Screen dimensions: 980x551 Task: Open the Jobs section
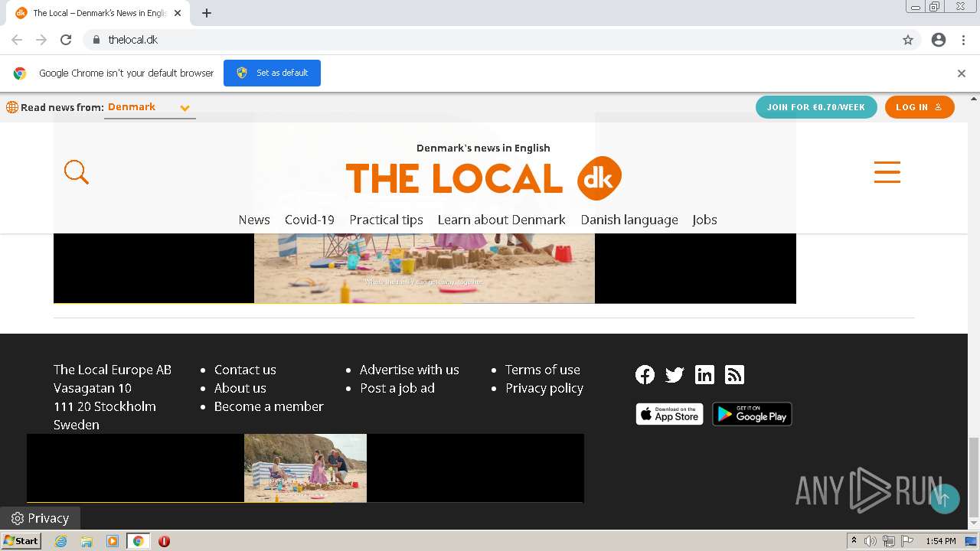point(704,220)
